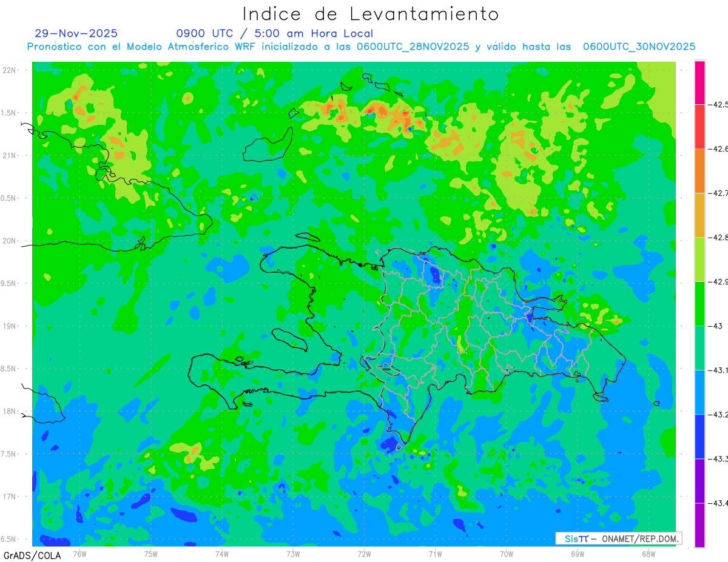
Task: Pick the lime swatch between -42.8 and -42.9
Action: coord(699,259)
